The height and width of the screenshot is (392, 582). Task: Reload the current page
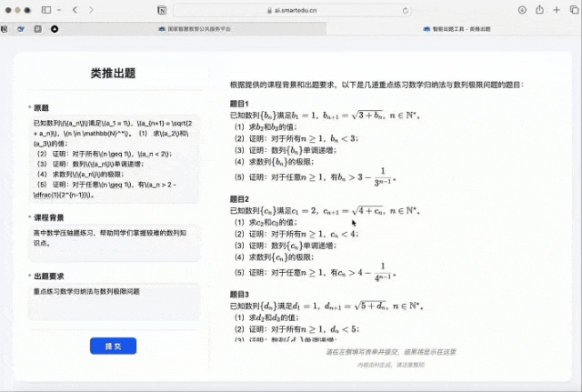click(x=406, y=9)
